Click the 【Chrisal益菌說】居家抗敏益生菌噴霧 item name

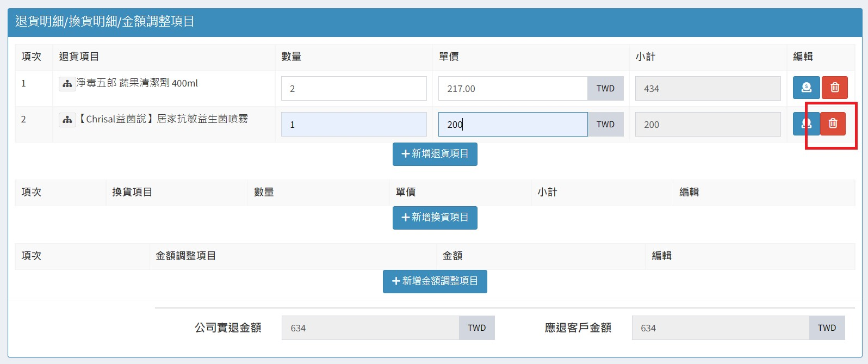(x=163, y=119)
